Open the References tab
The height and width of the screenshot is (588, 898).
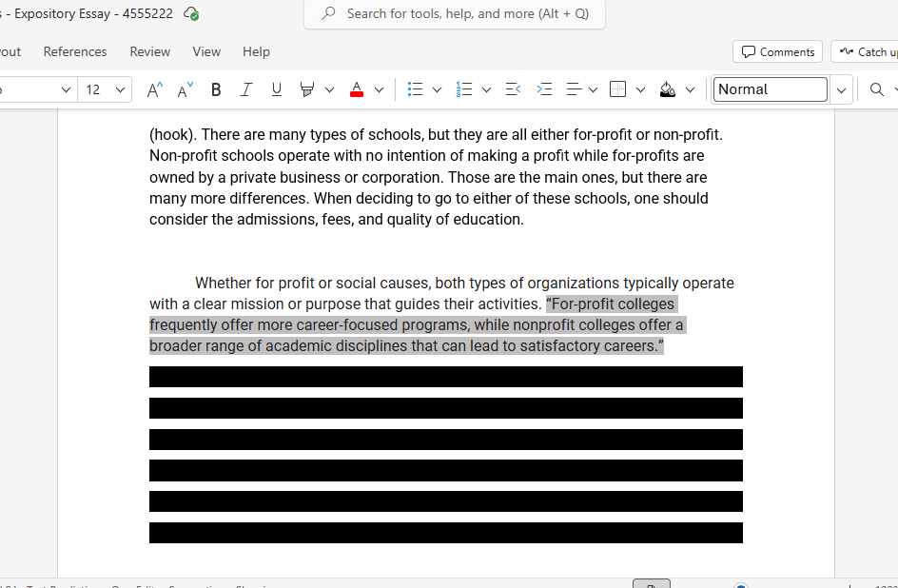pyautogui.click(x=75, y=51)
